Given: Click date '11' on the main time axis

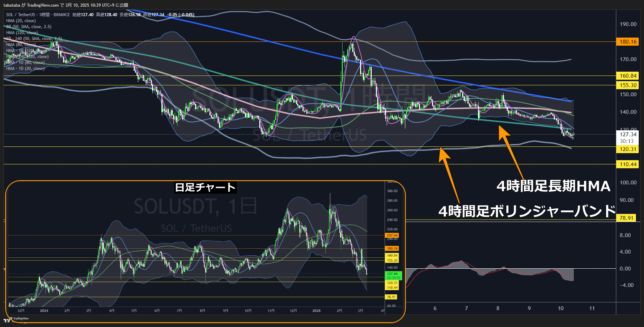Looking at the screenshot, I should point(592,308).
